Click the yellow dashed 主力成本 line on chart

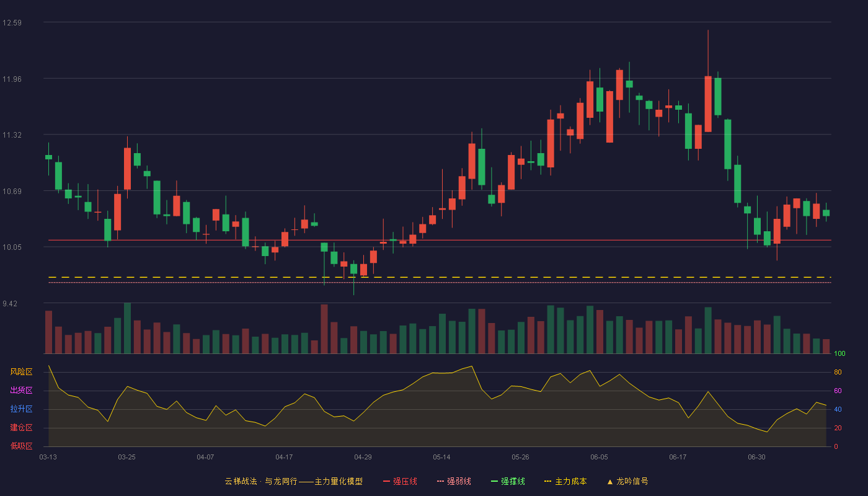click(440, 277)
